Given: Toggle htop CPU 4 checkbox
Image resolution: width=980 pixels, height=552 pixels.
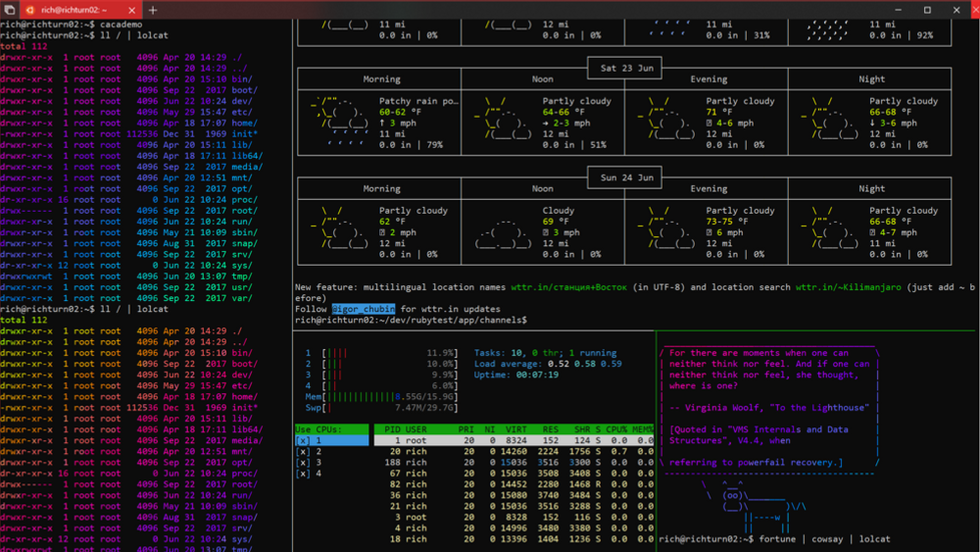Looking at the screenshot, I should pos(303,474).
